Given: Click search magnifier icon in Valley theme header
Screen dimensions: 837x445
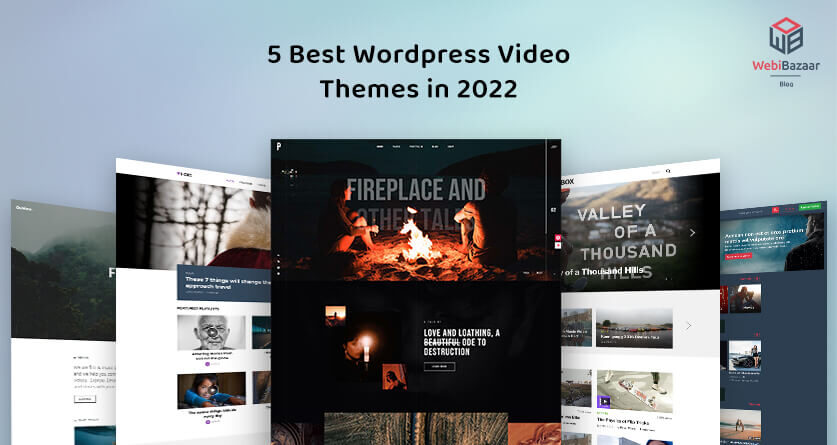Looking at the screenshot, I should (668, 171).
